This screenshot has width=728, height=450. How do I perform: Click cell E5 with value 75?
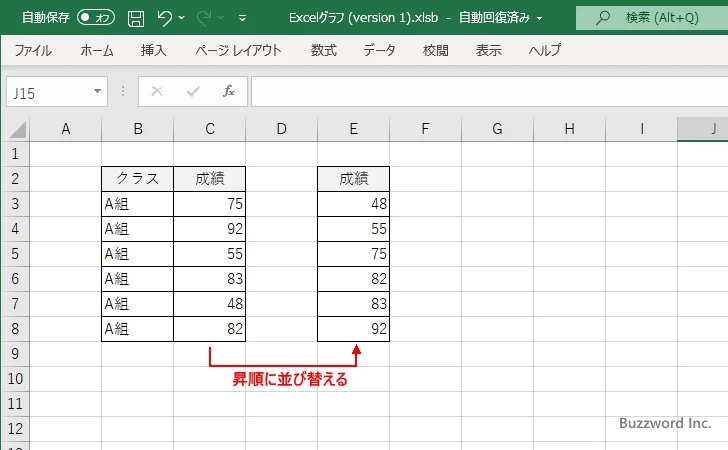pyautogui.click(x=353, y=254)
